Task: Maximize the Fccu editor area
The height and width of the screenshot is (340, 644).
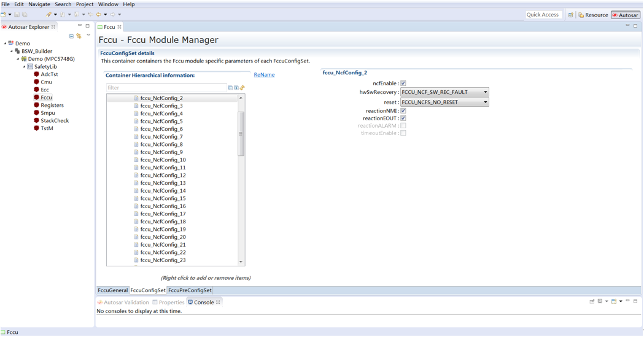Action: pyautogui.click(x=635, y=25)
